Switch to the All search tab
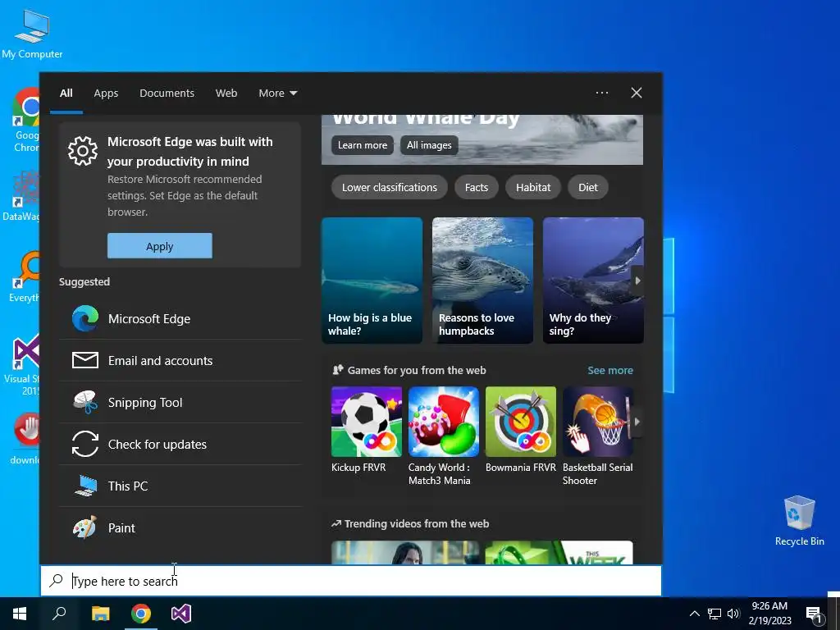840x630 pixels. 66,93
